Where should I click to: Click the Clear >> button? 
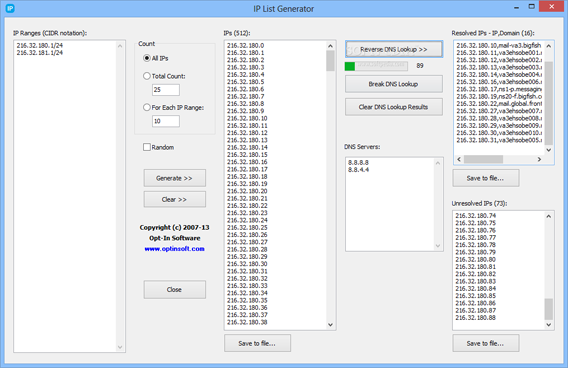(175, 199)
